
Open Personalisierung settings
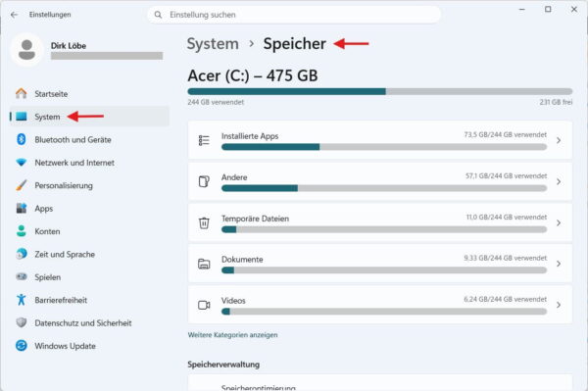coord(89,185)
